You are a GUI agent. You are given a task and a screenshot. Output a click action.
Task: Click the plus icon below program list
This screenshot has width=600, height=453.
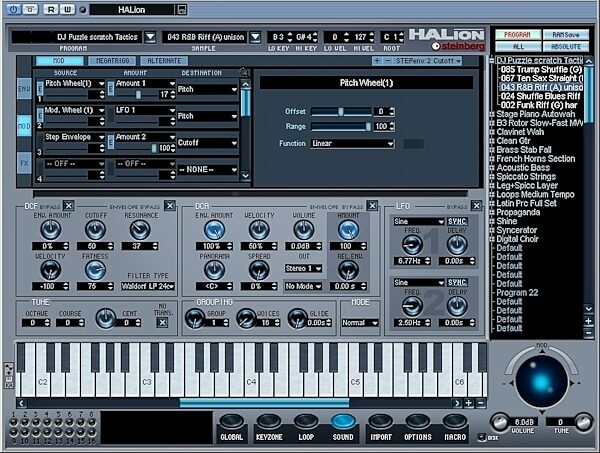pos(589,321)
